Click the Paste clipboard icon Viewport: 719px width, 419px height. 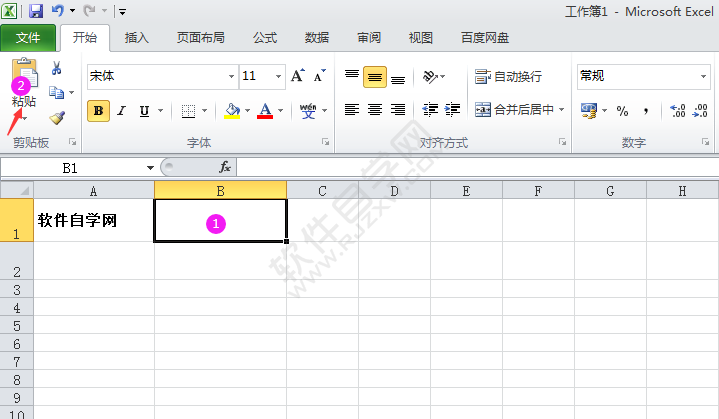point(25,72)
